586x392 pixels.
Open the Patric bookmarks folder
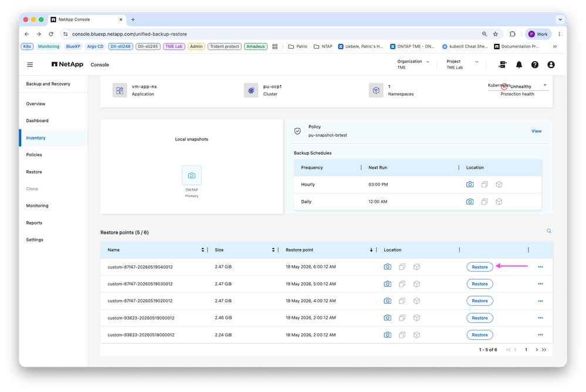pyautogui.click(x=298, y=47)
